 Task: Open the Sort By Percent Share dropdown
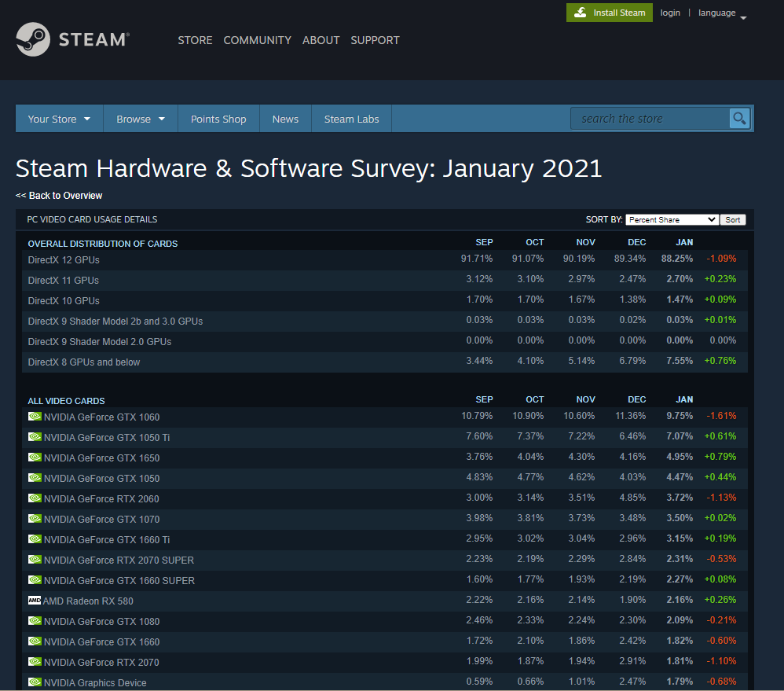672,219
